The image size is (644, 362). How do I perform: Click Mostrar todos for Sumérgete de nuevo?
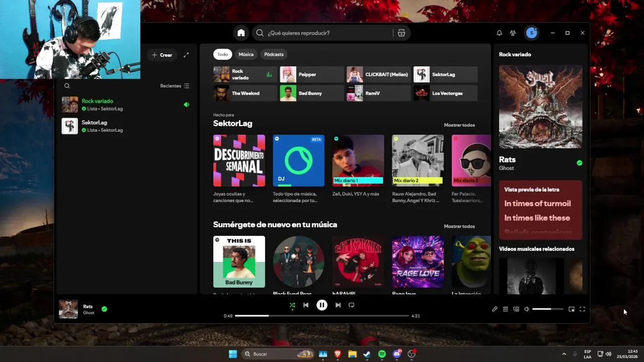(459, 226)
